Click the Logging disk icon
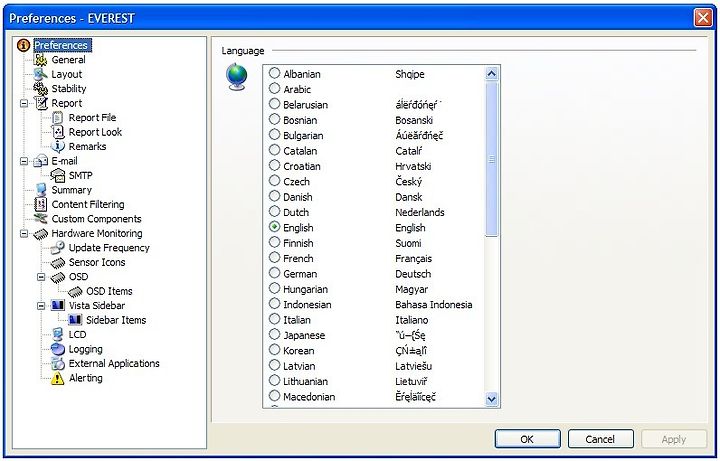 point(57,349)
